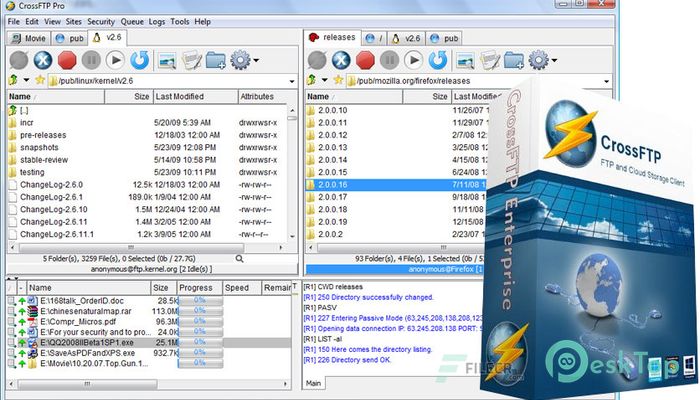Click progress bar of chinesenaturalmap.rar
This screenshot has width=700, height=400.
point(200,311)
